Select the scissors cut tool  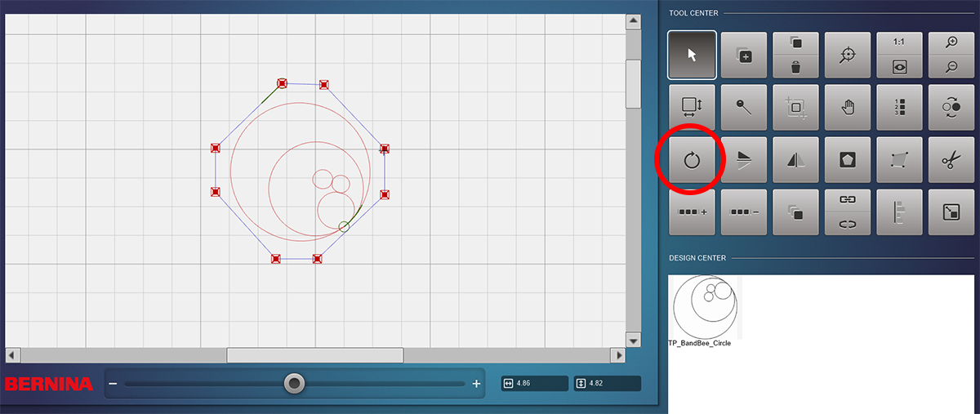pos(951,160)
